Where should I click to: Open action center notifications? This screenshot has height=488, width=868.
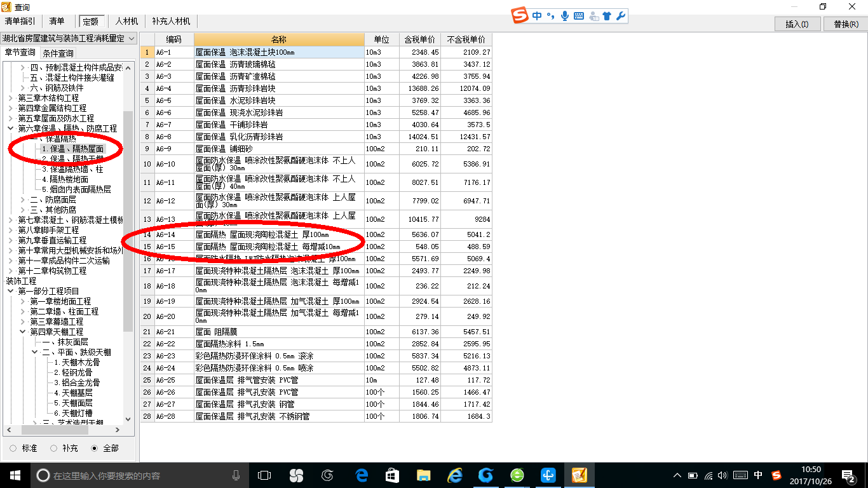pos(848,475)
